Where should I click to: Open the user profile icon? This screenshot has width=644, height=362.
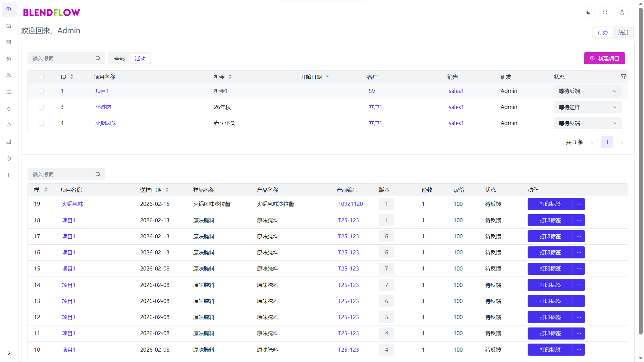[x=622, y=12]
